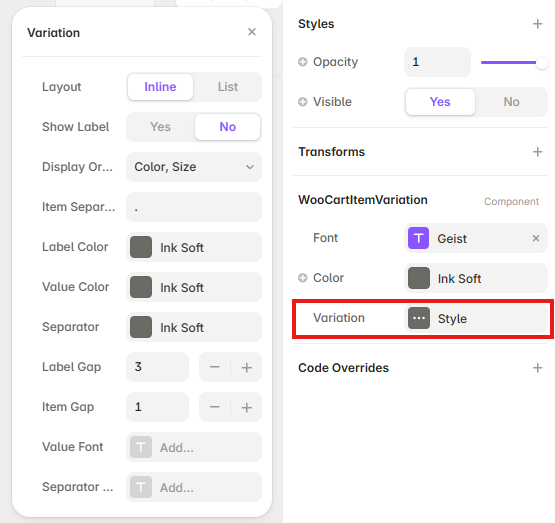Viewport: 555px width, 523px height.
Task: Click the Component label link
Action: [x=511, y=201]
